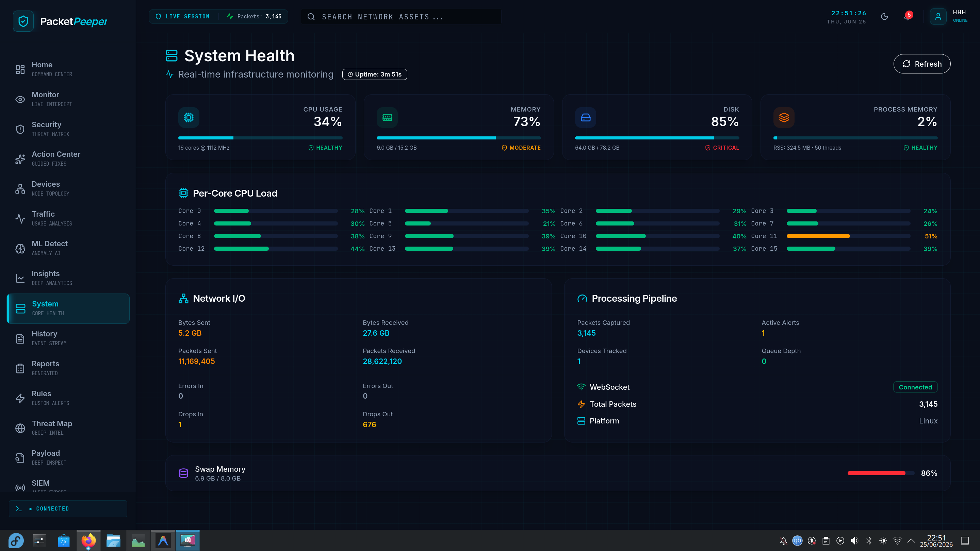The image size is (980, 551).
Task: Click the Network I/O icon
Action: click(x=183, y=299)
